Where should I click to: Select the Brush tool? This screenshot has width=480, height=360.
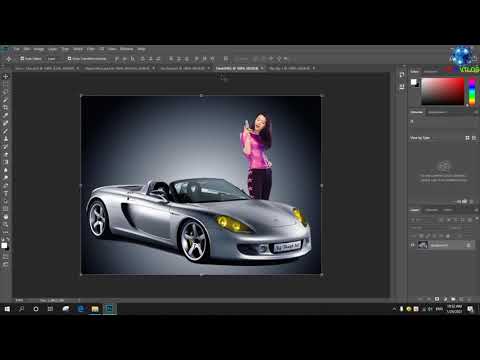point(5,131)
